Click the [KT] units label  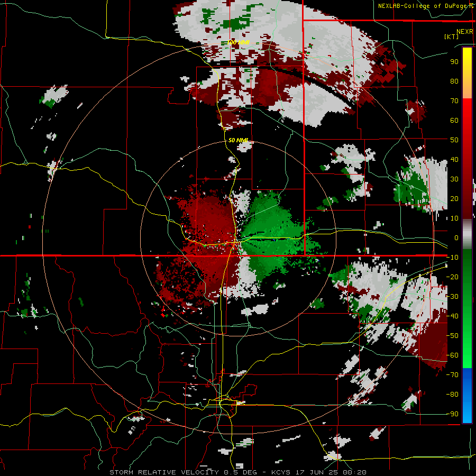pyautogui.click(x=451, y=36)
